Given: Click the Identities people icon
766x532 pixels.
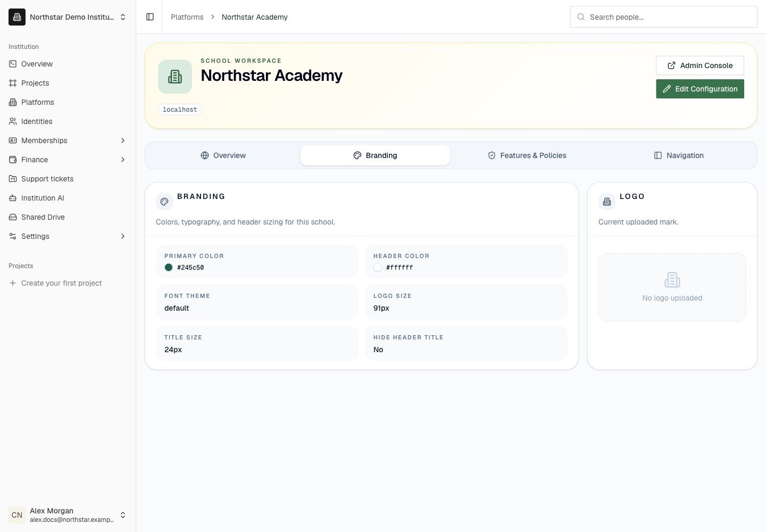Looking at the screenshot, I should (13, 121).
